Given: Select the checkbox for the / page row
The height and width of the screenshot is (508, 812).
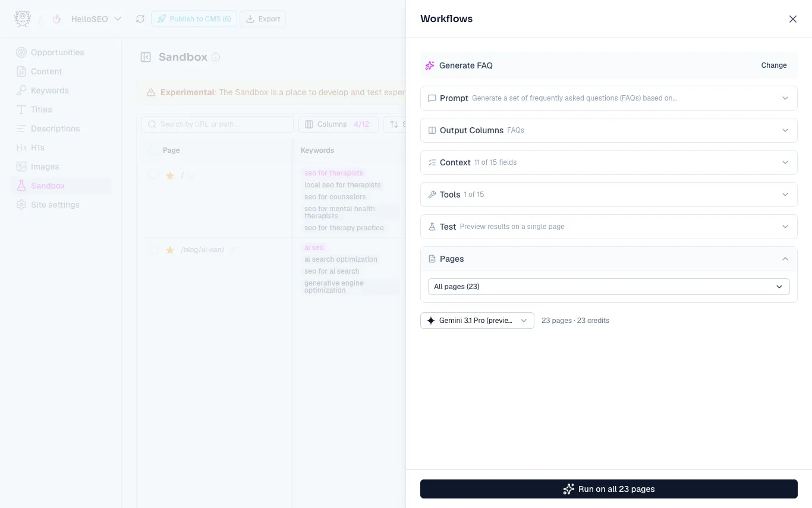Looking at the screenshot, I should click(x=153, y=175).
